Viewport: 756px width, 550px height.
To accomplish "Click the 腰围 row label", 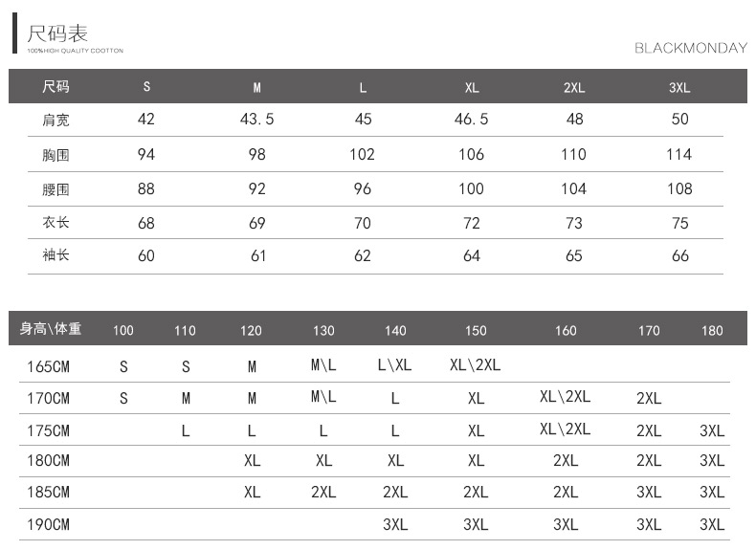I will [x=56, y=189].
